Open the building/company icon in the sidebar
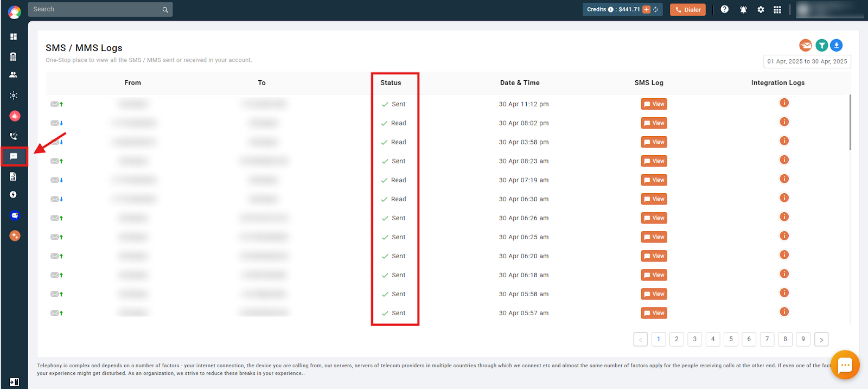 (x=14, y=56)
